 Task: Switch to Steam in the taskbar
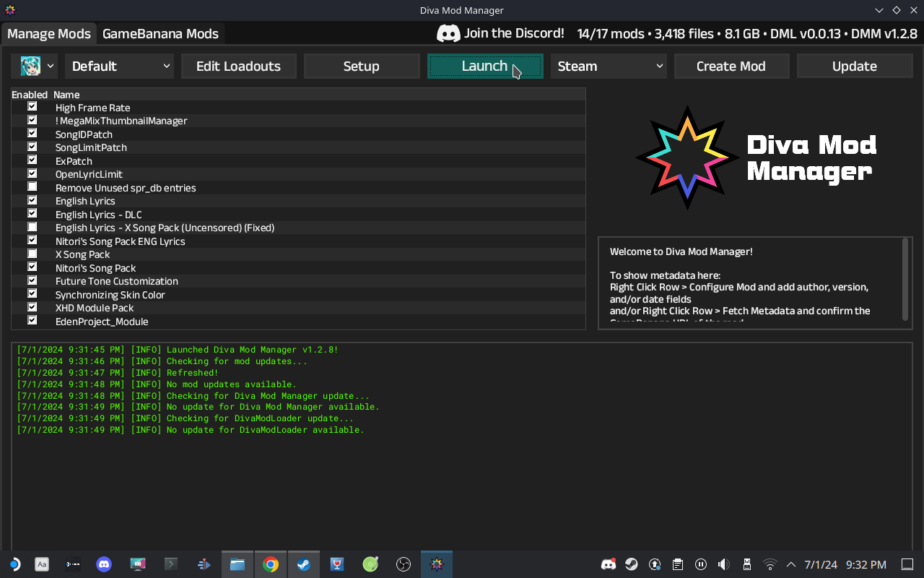304,564
